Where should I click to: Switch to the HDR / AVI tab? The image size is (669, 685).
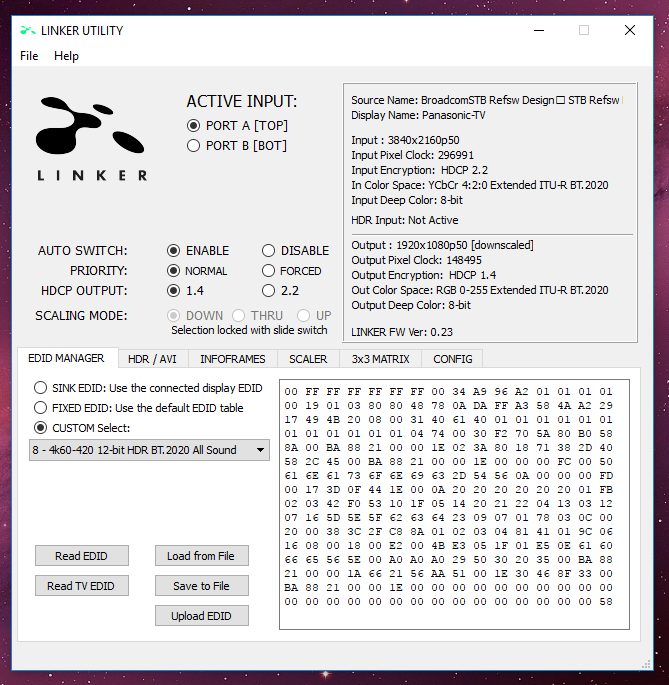pyautogui.click(x=152, y=358)
